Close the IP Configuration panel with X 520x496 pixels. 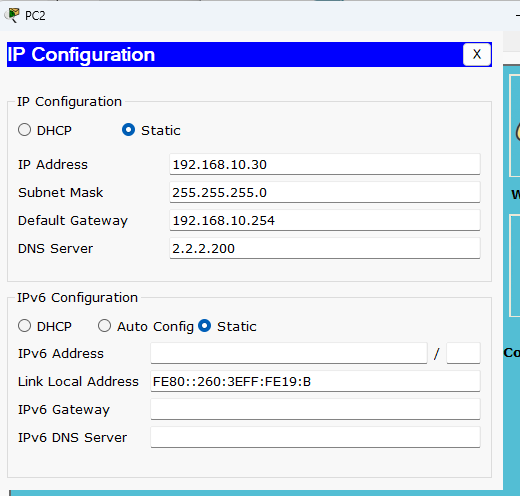[477, 54]
